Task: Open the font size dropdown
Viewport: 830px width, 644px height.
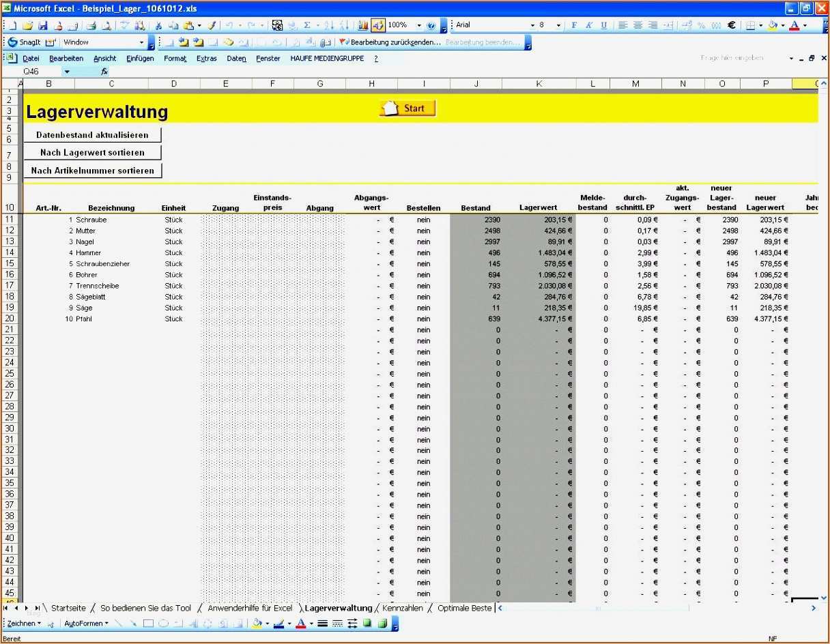Action: tap(558, 25)
